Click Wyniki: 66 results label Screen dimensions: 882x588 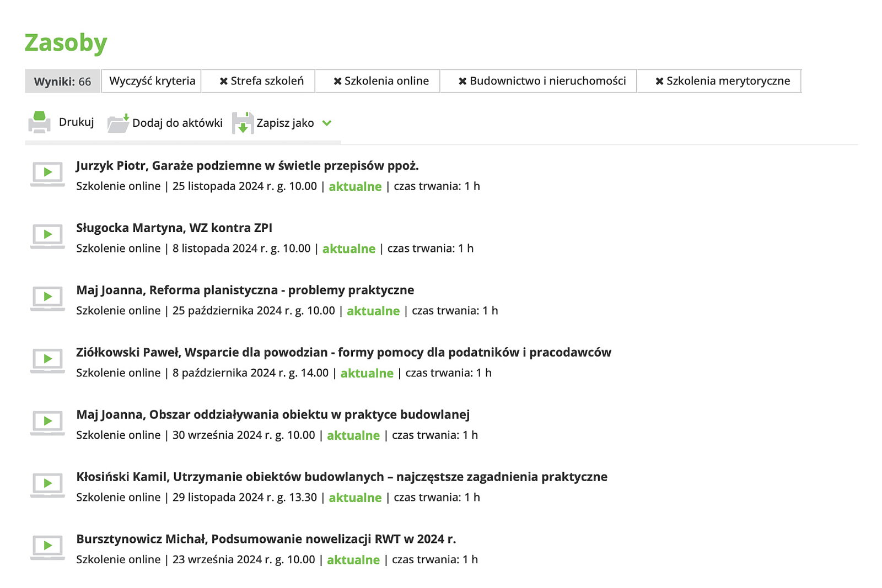pyautogui.click(x=63, y=82)
